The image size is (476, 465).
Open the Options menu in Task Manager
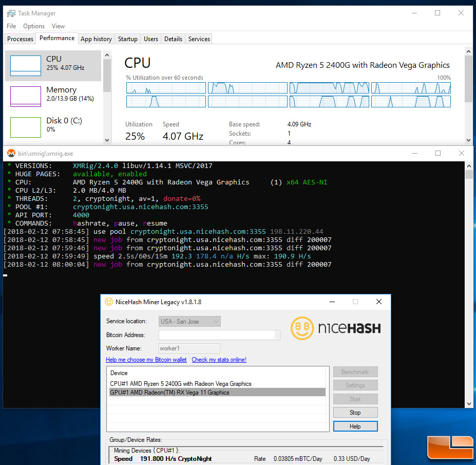(34, 26)
